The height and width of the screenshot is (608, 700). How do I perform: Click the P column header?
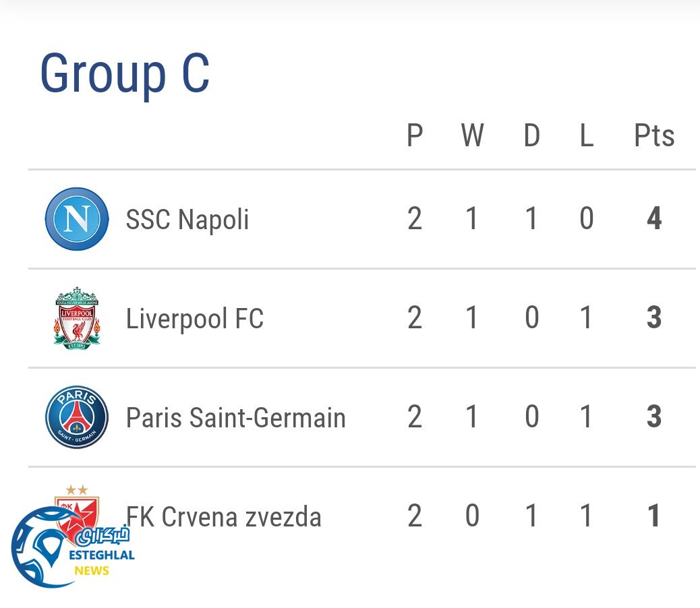click(415, 135)
